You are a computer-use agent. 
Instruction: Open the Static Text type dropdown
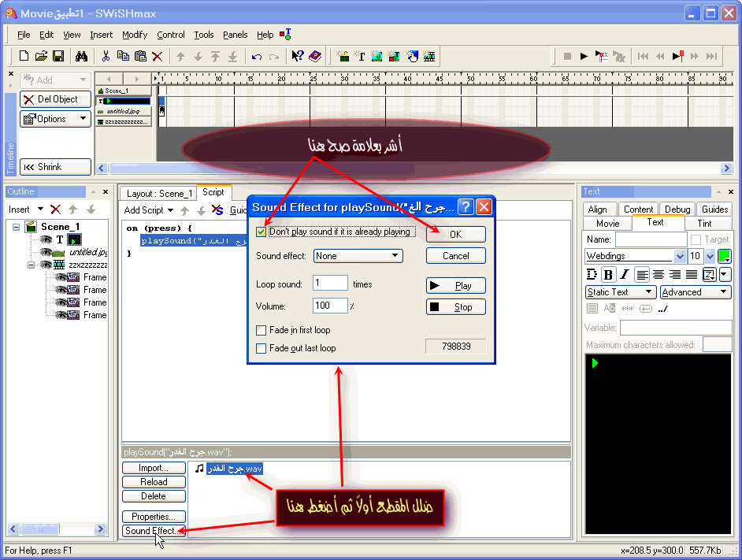621,292
